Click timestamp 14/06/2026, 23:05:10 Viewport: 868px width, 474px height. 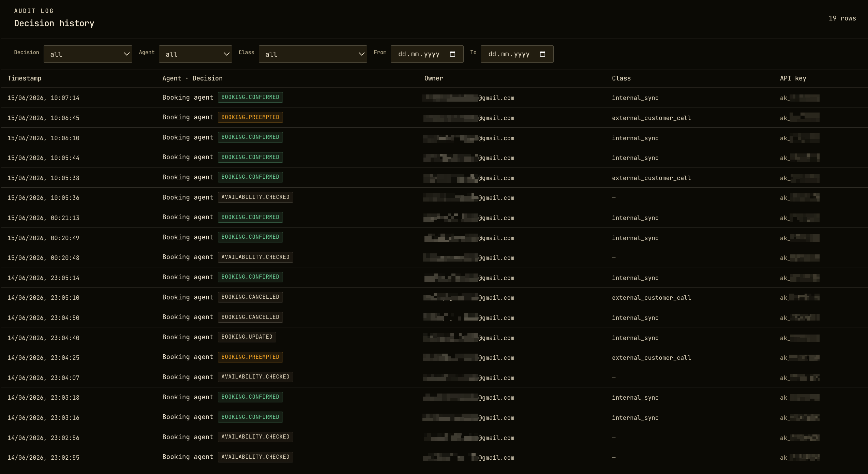[43, 298]
